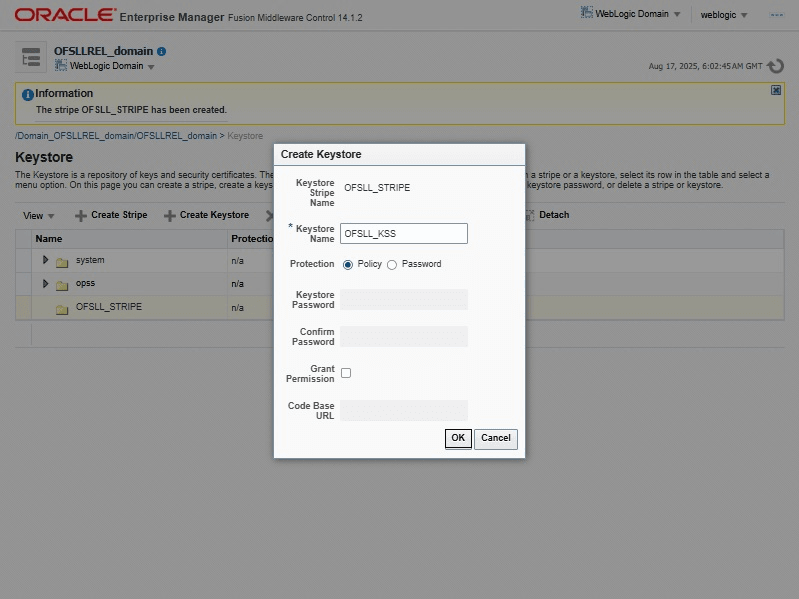The image size is (799, 599).
Task: Close the Information message box
Action: 776,90
